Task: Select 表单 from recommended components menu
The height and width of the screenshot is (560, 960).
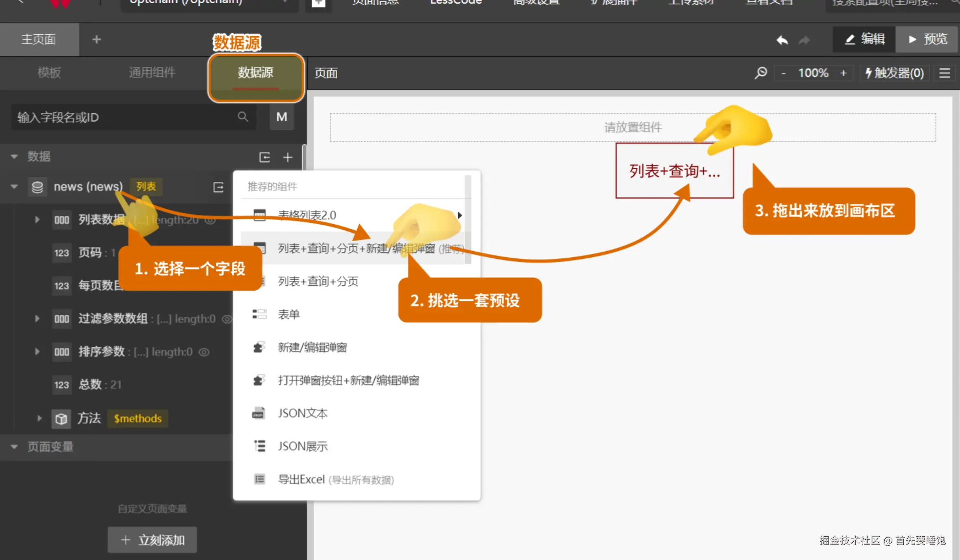Action: 289,314
